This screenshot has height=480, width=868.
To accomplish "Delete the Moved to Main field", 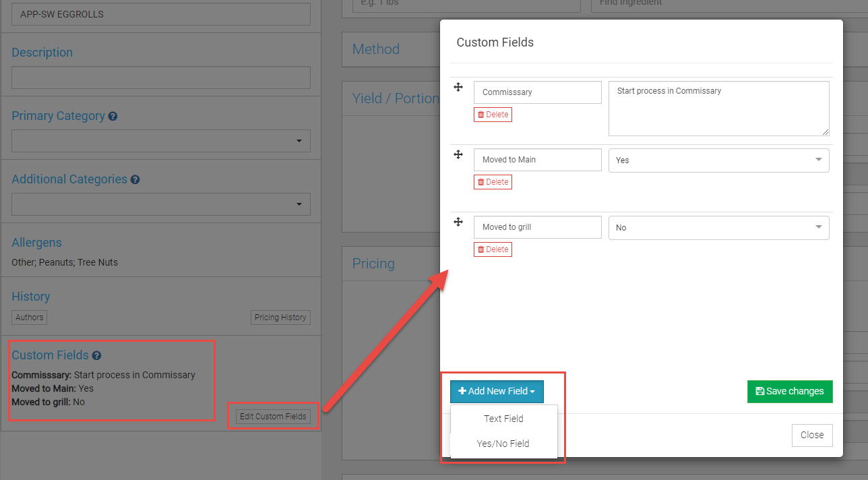I will coord(493,182).
